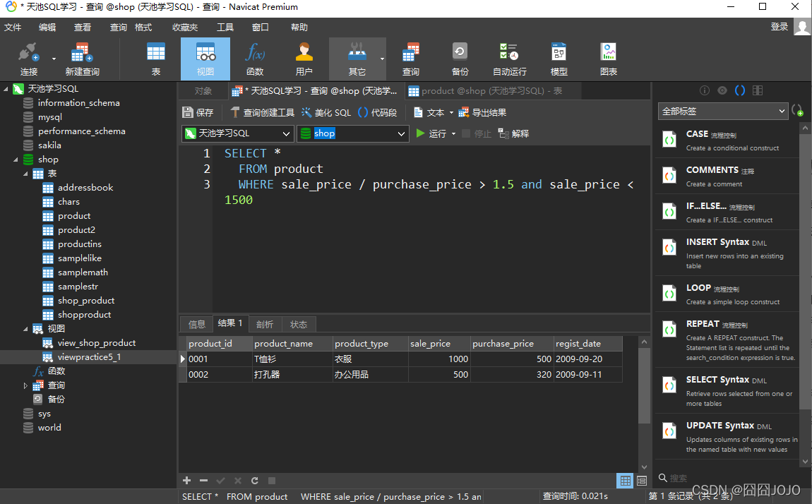Viewport: 812px width, 504px height.
Task: Click the refresh results icon
Action: [x=254, y=481]
